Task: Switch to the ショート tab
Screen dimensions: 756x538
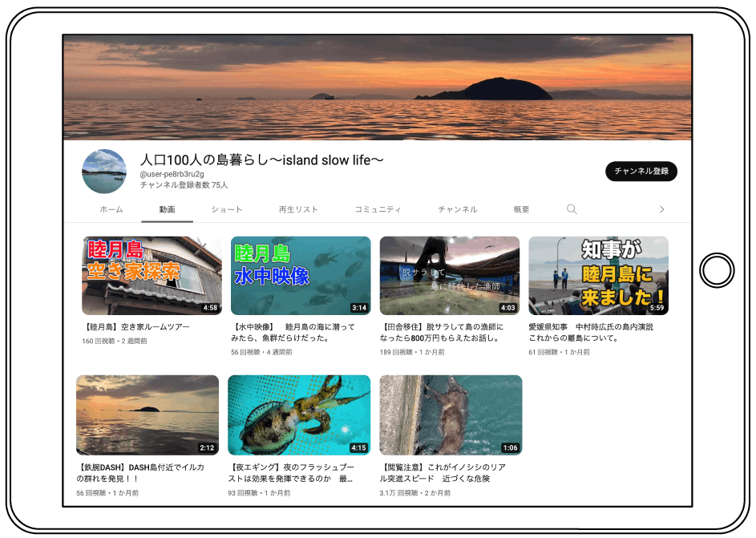Action: tap(227, 209)
